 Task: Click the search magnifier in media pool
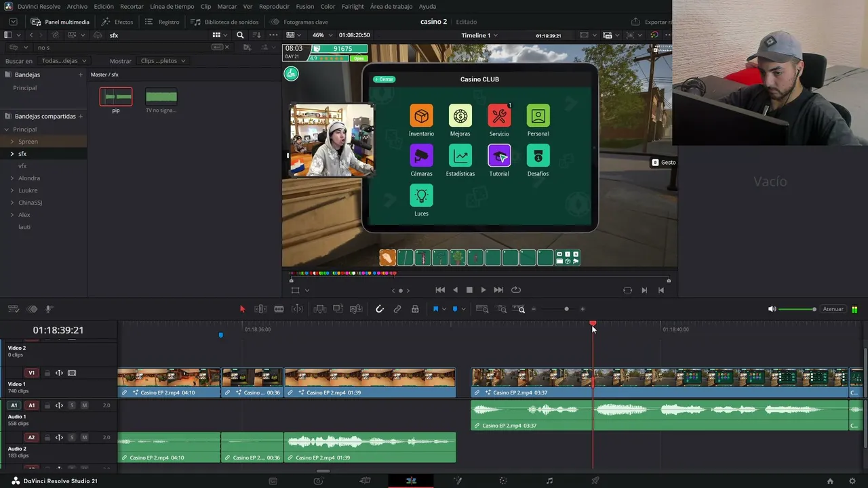click(240, 35)
